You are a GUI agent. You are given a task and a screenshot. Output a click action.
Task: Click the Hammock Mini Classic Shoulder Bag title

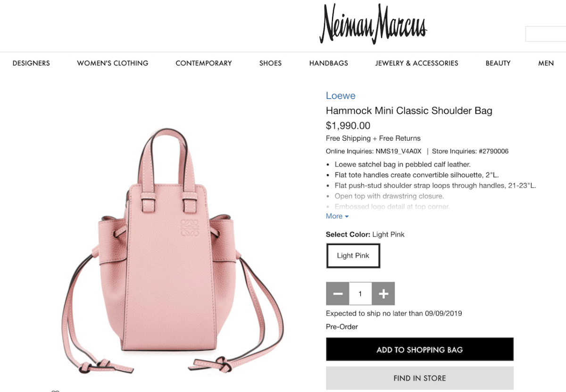coord(409,111)
